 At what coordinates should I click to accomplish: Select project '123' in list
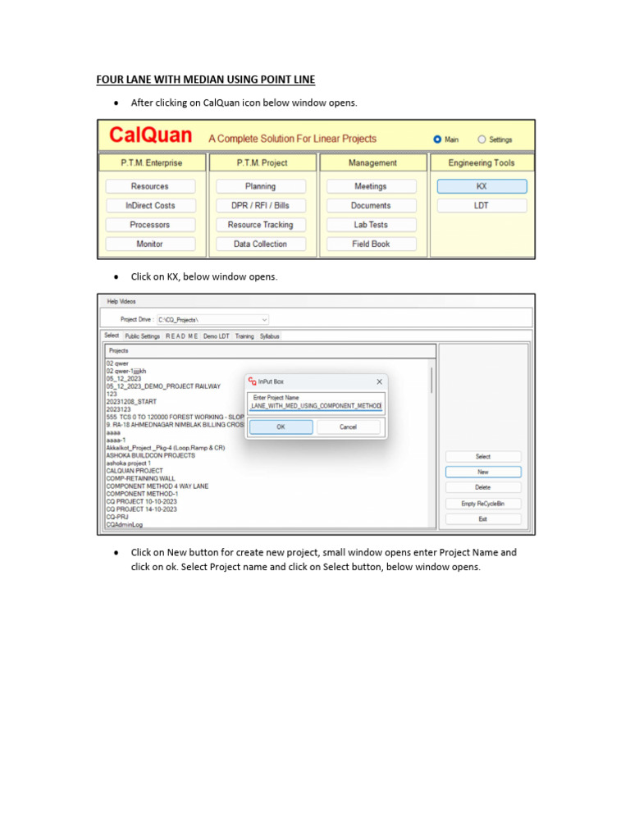[112, 394]
